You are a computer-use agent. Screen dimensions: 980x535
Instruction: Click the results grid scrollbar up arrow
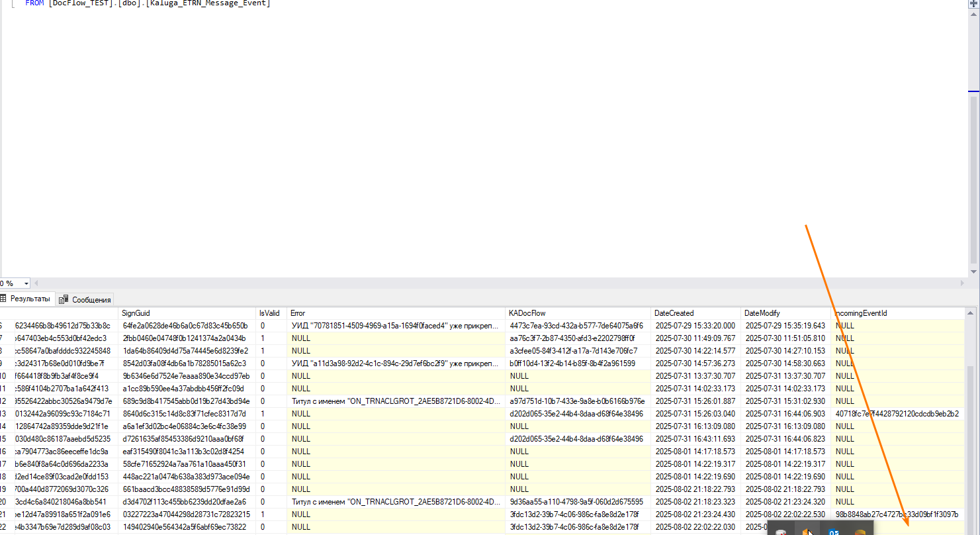[x=971, y=313]
